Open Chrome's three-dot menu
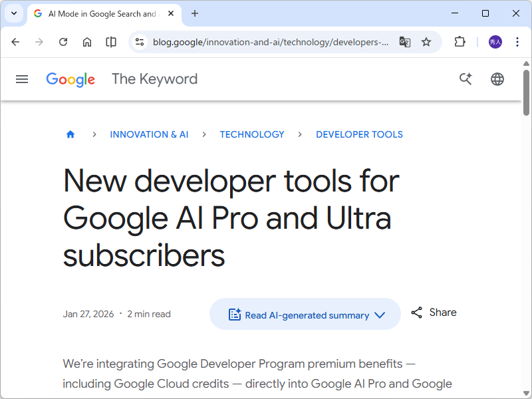 [x=517, y=42]
